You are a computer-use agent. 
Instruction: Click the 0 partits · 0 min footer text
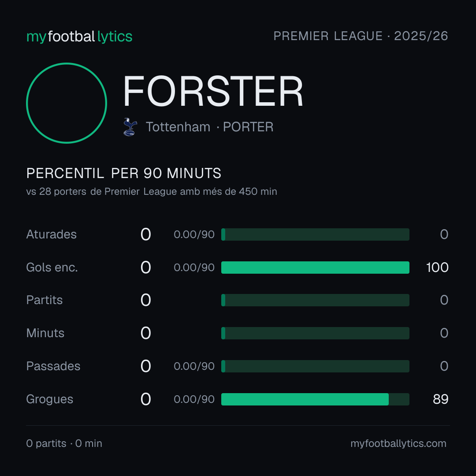click(64, 443)
